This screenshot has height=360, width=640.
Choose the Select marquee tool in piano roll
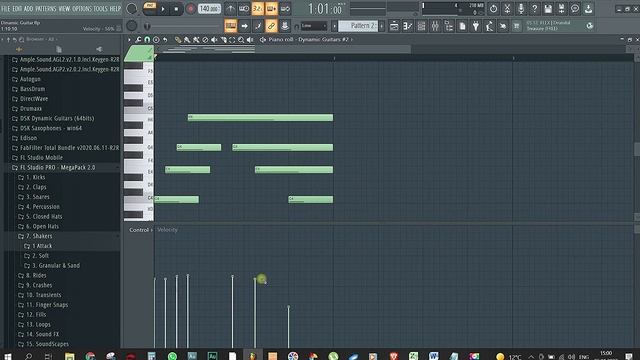coord(232,40)
